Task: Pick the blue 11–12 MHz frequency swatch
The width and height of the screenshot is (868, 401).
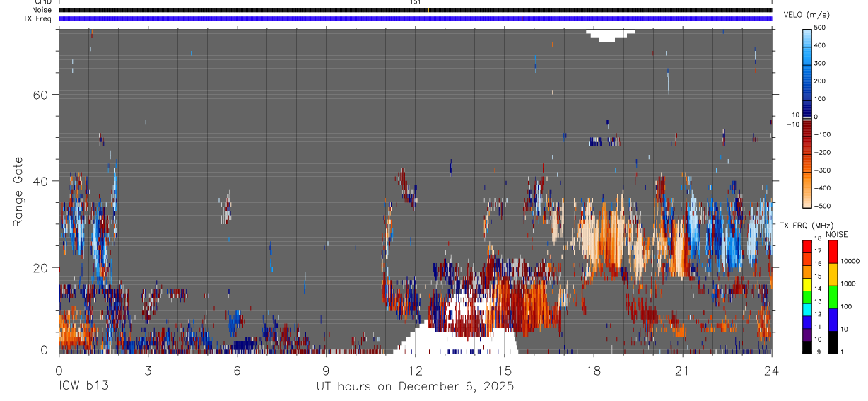Action: click(807, 322)
